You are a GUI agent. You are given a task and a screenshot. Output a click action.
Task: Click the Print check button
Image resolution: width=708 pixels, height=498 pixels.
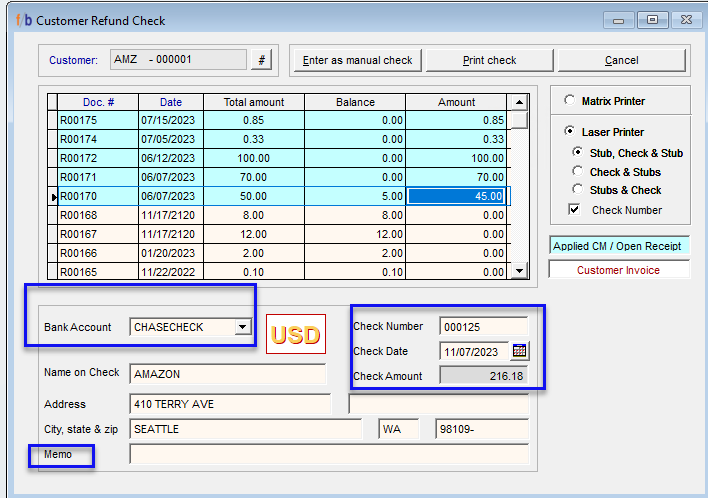coord(489,60)
